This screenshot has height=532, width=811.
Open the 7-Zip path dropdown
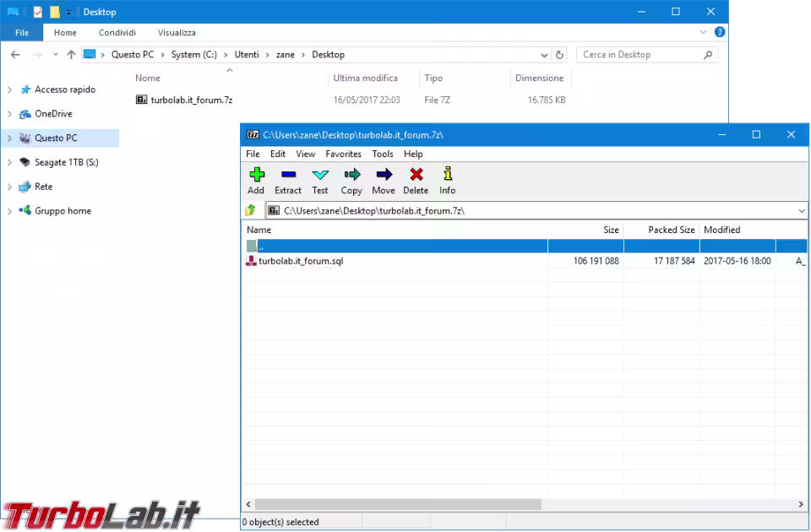pos(801,210)
